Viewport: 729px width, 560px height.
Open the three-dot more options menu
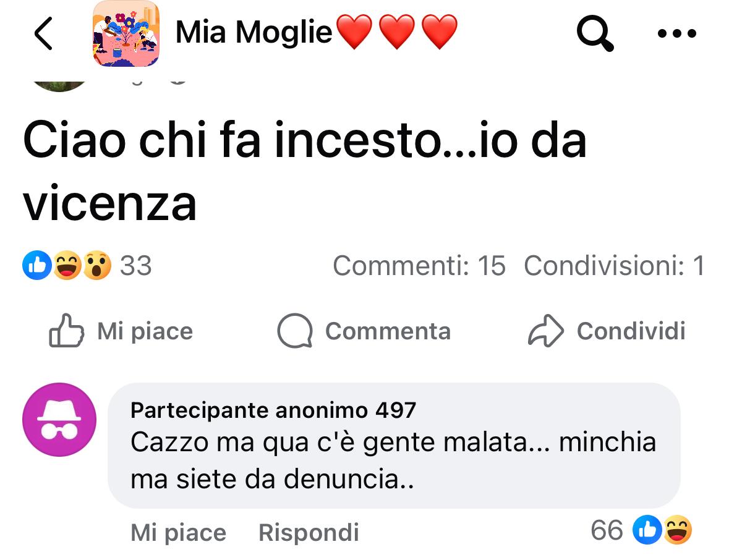pyautogui.click(x=677, y=33)
